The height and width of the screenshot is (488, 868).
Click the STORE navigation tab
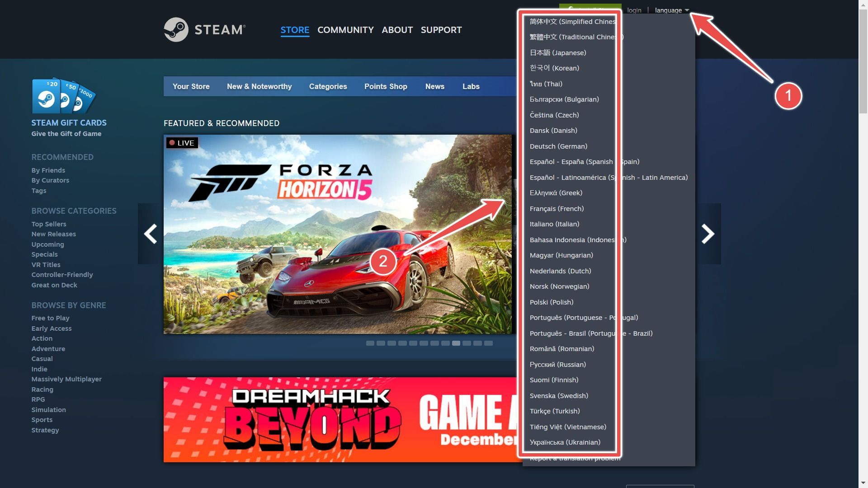click(294, 29)
